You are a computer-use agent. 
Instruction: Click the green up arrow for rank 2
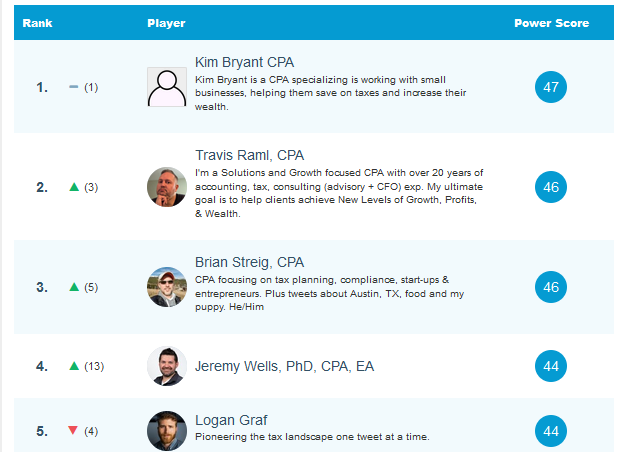click(73, 187)
